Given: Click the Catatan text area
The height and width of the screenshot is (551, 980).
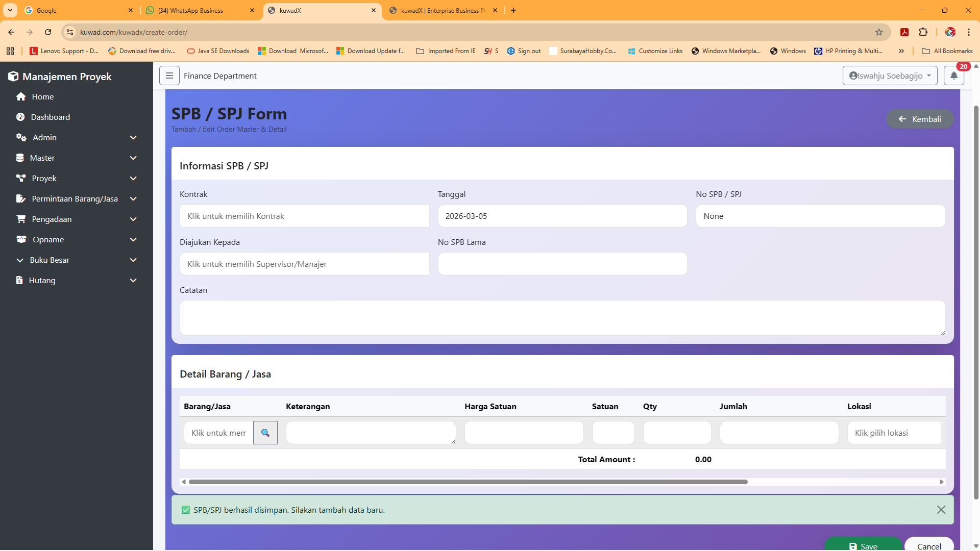Looking at the screenshot, I should click(x=562, y=317).
